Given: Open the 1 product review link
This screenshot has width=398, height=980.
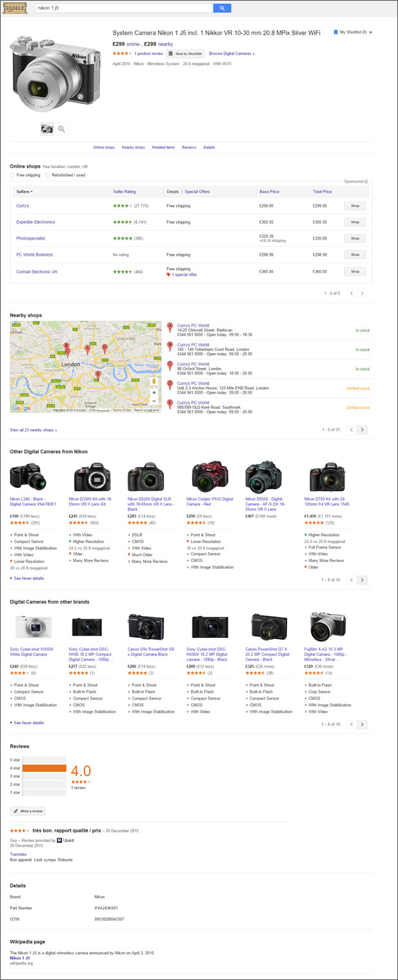Looking at the screenshot, I should [148, 53].
